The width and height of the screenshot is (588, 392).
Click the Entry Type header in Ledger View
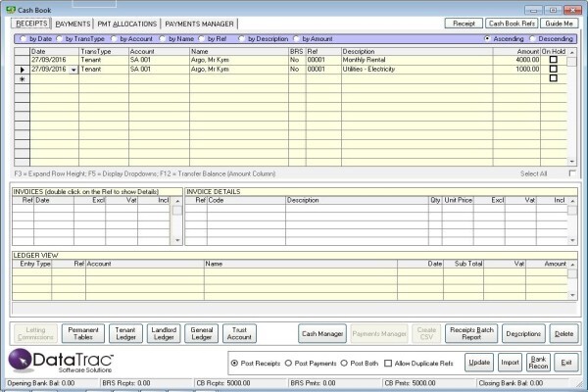coord(32,264)
